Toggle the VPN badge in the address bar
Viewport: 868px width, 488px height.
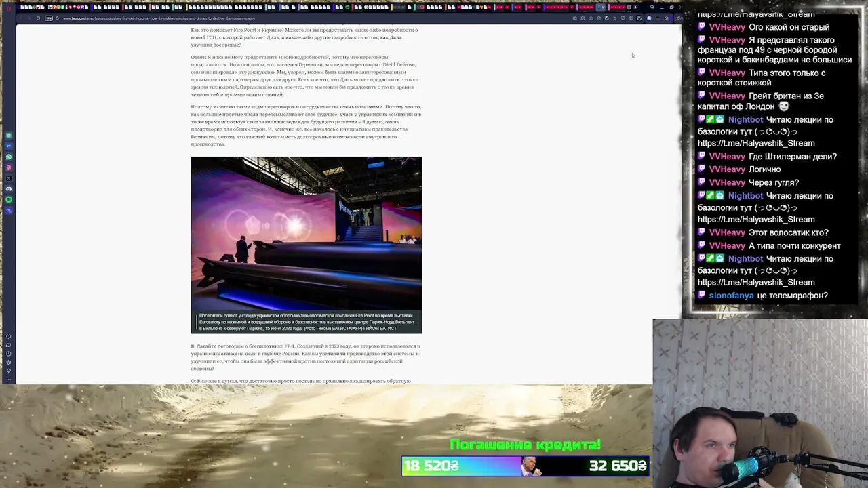[49, 18]
